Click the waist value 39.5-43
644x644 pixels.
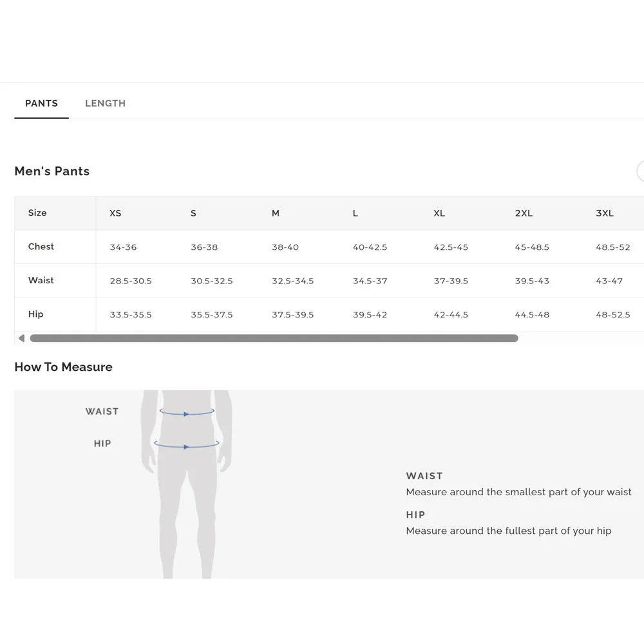(532, 281)
